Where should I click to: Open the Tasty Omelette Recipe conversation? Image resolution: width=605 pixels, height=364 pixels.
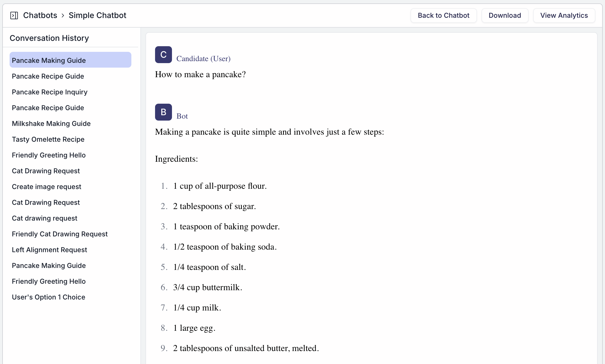[x=48, y=139]
